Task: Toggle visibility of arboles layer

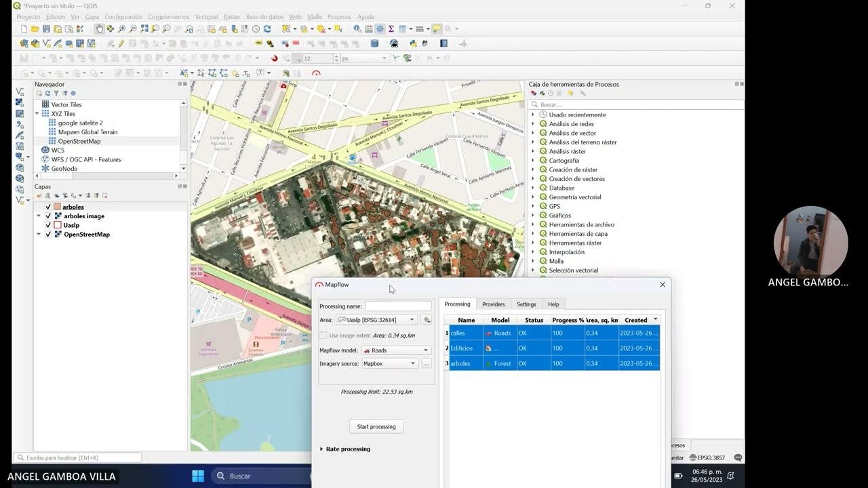Action: pos(48,207)
